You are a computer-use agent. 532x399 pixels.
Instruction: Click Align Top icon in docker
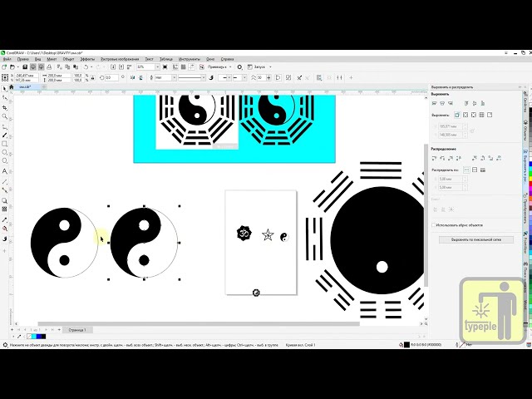click(x=466, y=103)
